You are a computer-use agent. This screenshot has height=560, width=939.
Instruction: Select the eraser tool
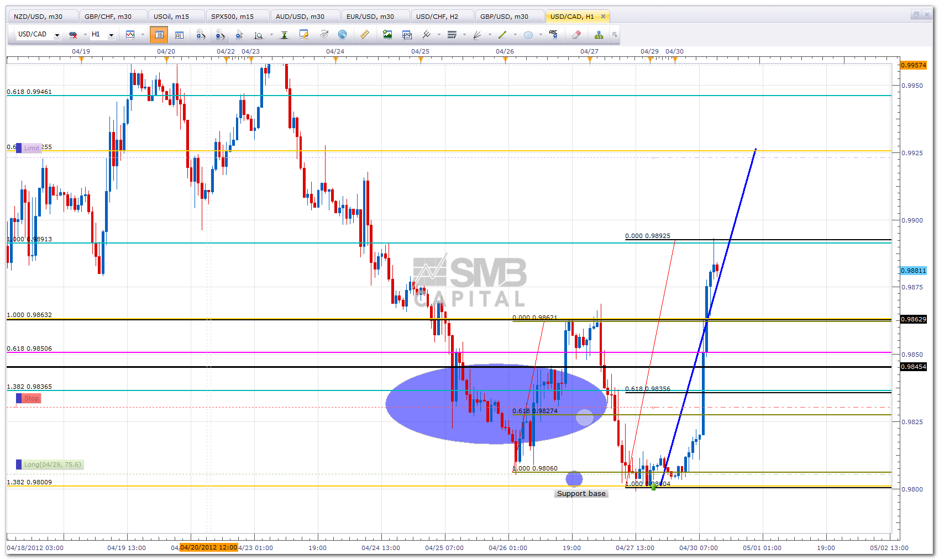[x=576, y=35]
